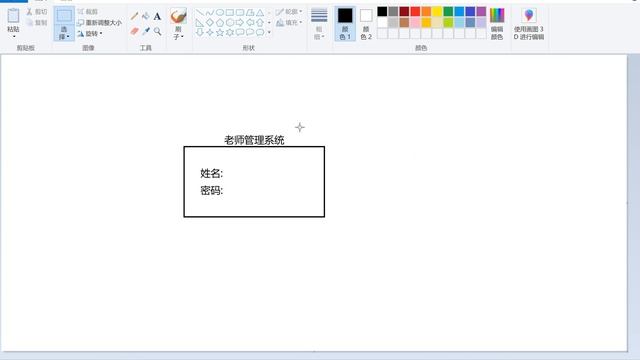Pick the lime green color swatch
This screenshot has width=640, height=360.
[x=448, y=22]
